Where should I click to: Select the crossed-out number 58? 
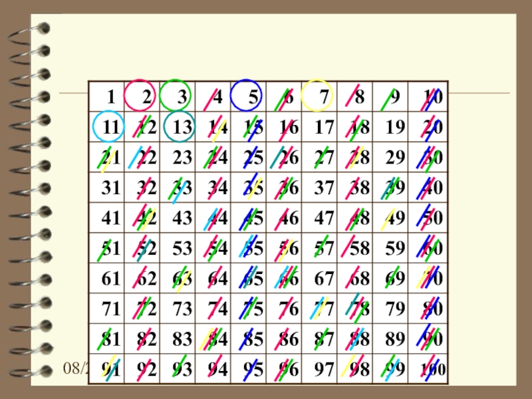355,247
